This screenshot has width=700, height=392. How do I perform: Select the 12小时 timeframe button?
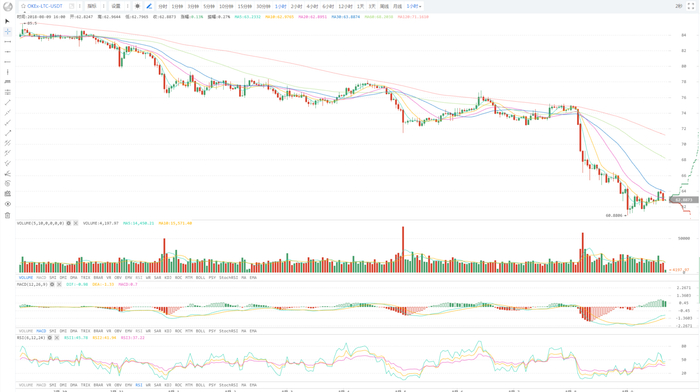click(345, 6)
